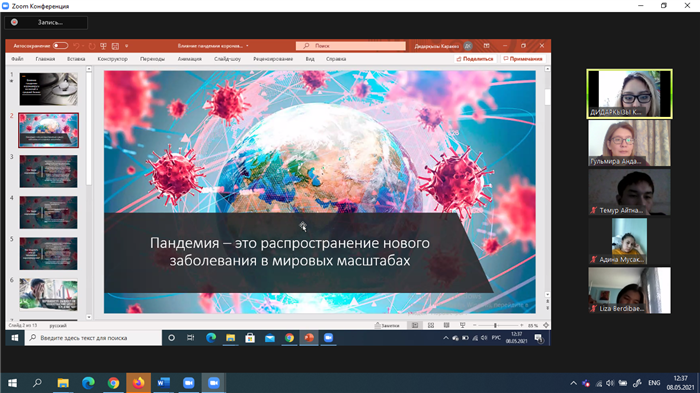
Task: Click the Undo arrow icon
Action: pos(76,46)
